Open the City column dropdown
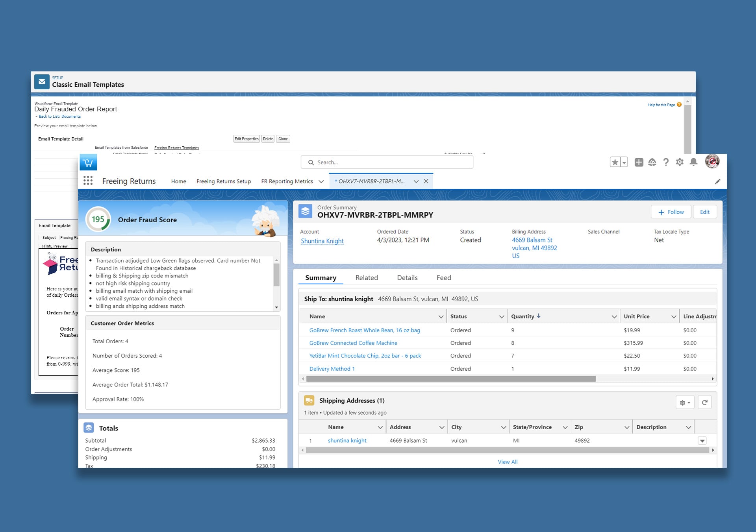This screenshot has width=756, height=532. [x=503, y=427]
